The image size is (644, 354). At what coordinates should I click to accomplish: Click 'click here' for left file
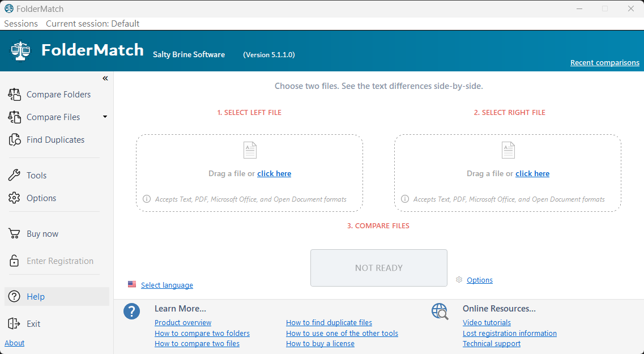(x=274, y=173)
